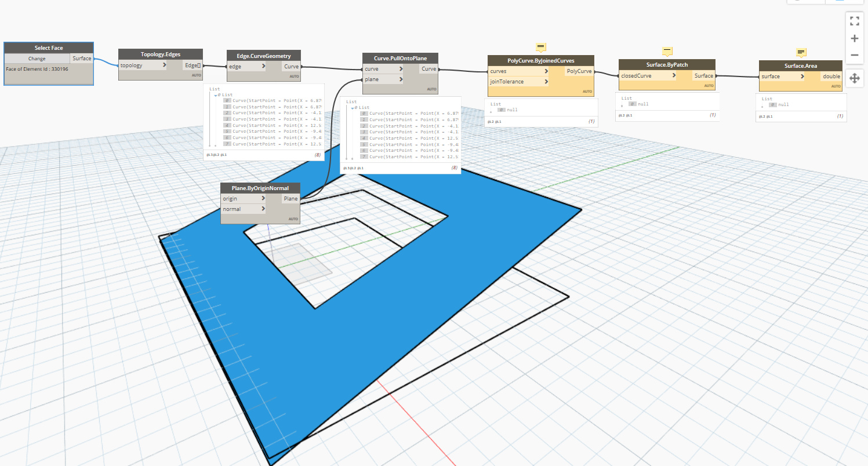Click the Edge[] output port
The image size is (868, 466).
tap(192, 65)
